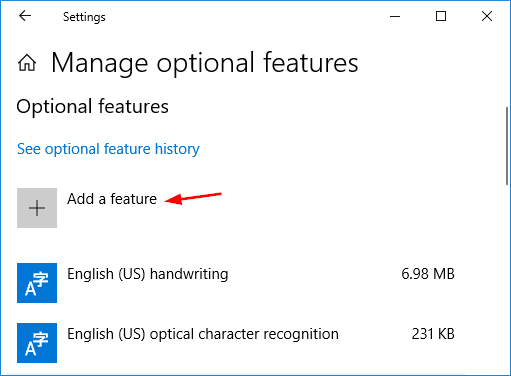
Task: Go back with the back arrow
Action: [25, 16]
